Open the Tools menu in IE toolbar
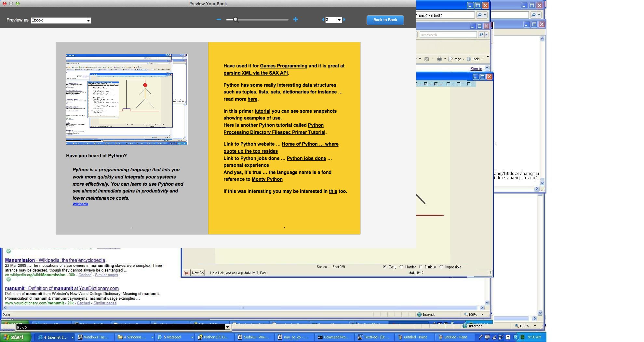This screenshot has width=644, height=342. [x=475, y=59]
